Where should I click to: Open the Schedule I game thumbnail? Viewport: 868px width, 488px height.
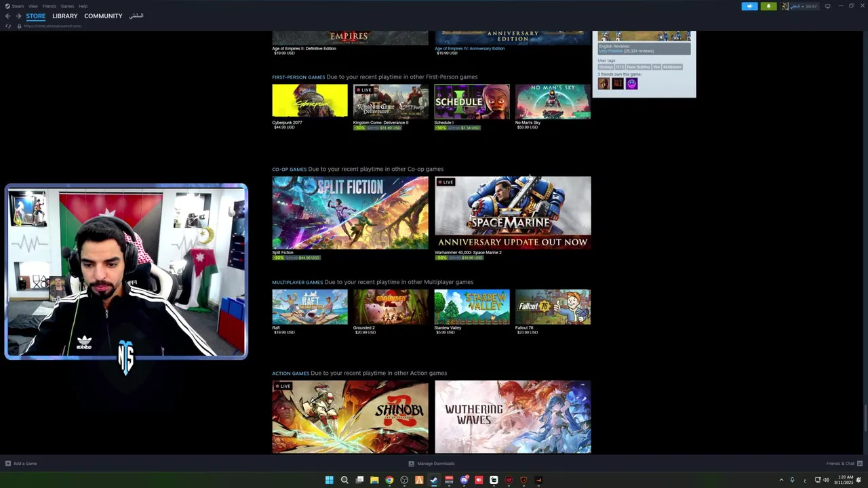472,101
